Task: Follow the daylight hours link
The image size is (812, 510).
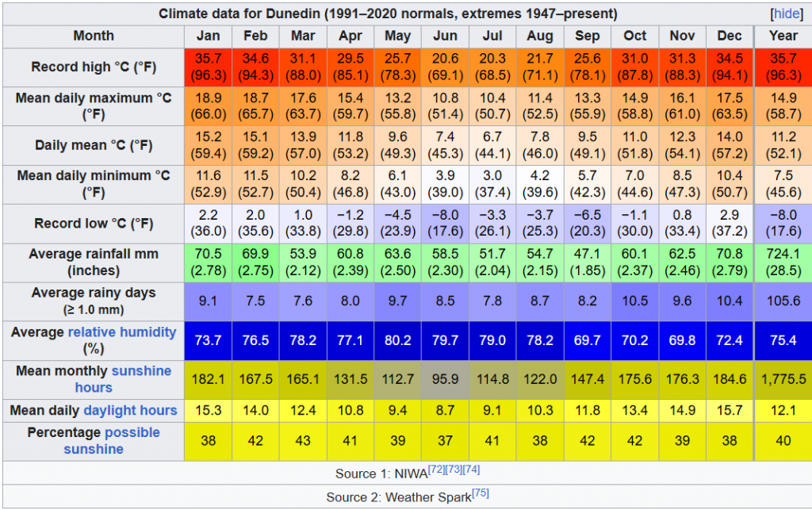Action: [130, 411]
